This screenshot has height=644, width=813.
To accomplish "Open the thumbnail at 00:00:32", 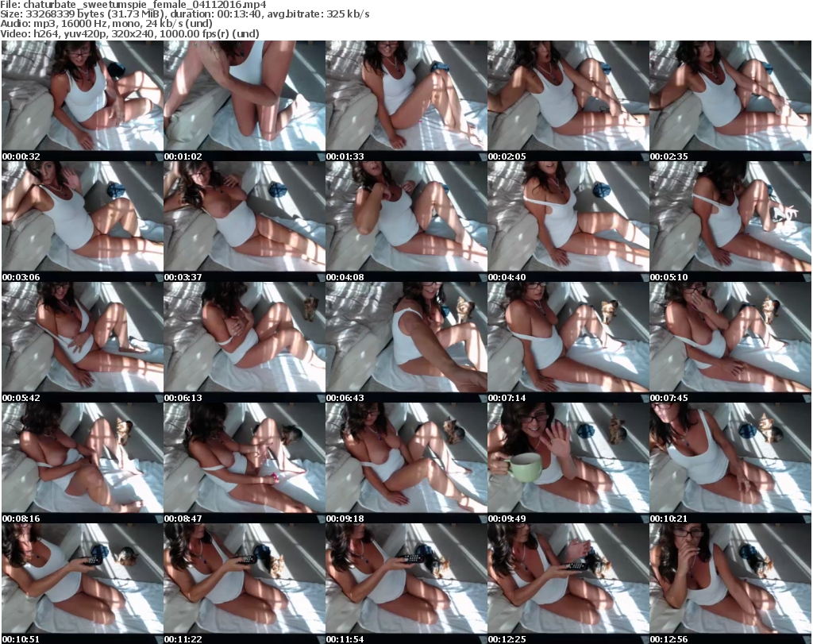I will [83, 101].
